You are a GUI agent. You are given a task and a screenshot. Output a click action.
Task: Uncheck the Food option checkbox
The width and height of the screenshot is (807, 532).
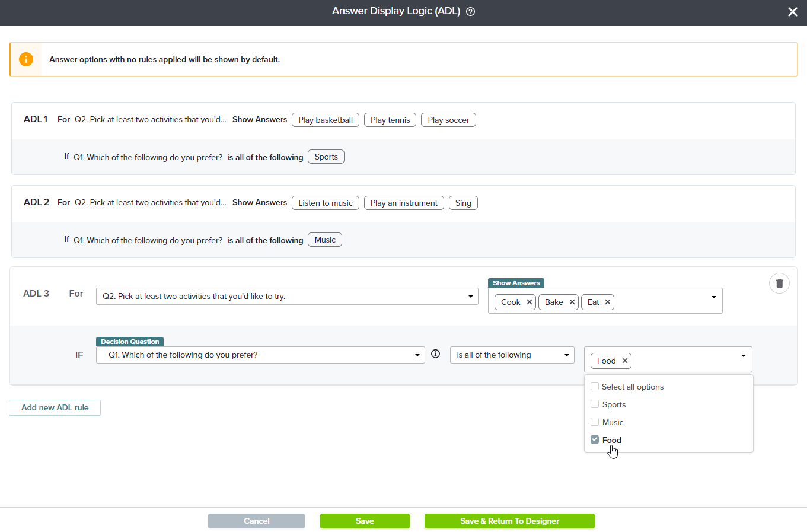(595, 439)
